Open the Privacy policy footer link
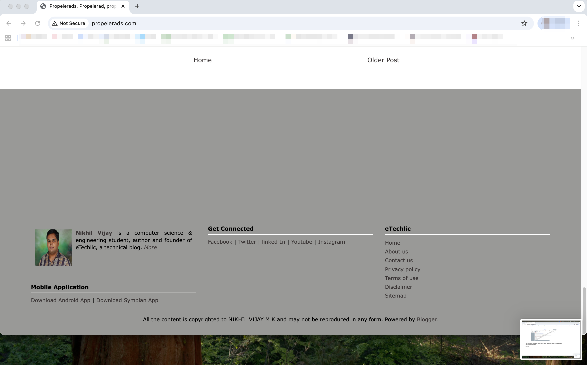588x365 pixels. (x=402, y=269)
